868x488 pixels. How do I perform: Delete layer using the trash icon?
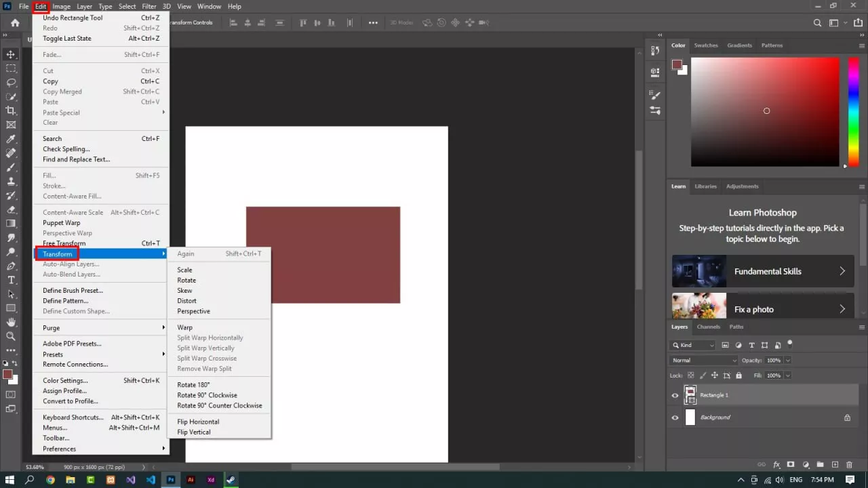850,464
